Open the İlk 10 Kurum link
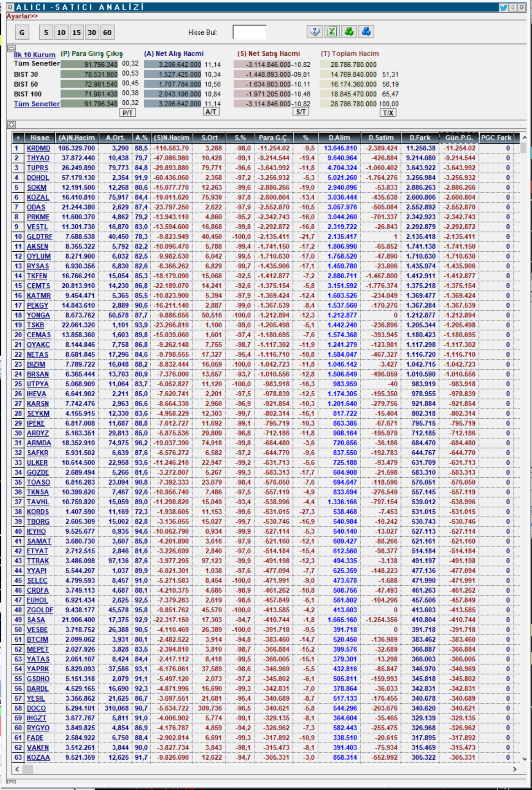Viewport: 532px width, 790px height. (35, 54)
